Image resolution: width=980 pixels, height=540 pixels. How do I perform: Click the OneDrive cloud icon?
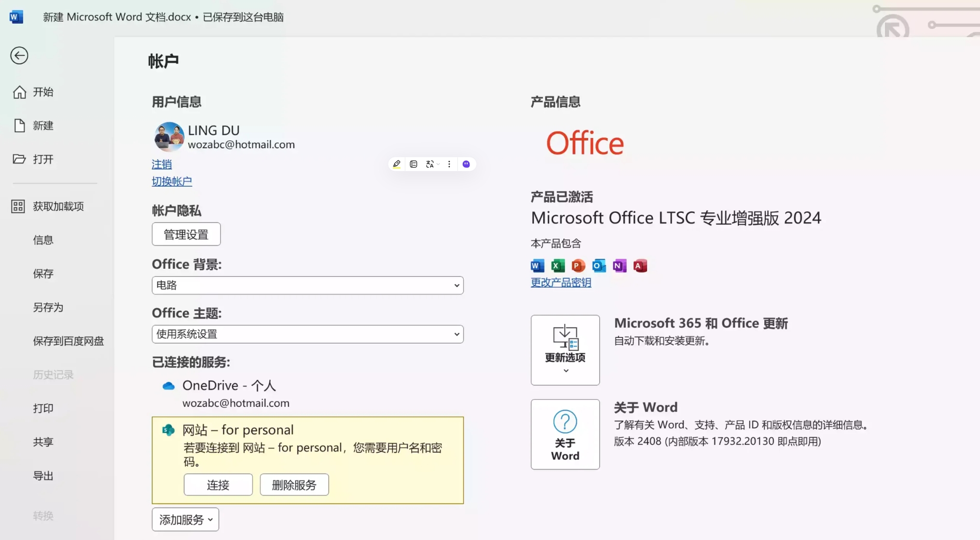168,386
